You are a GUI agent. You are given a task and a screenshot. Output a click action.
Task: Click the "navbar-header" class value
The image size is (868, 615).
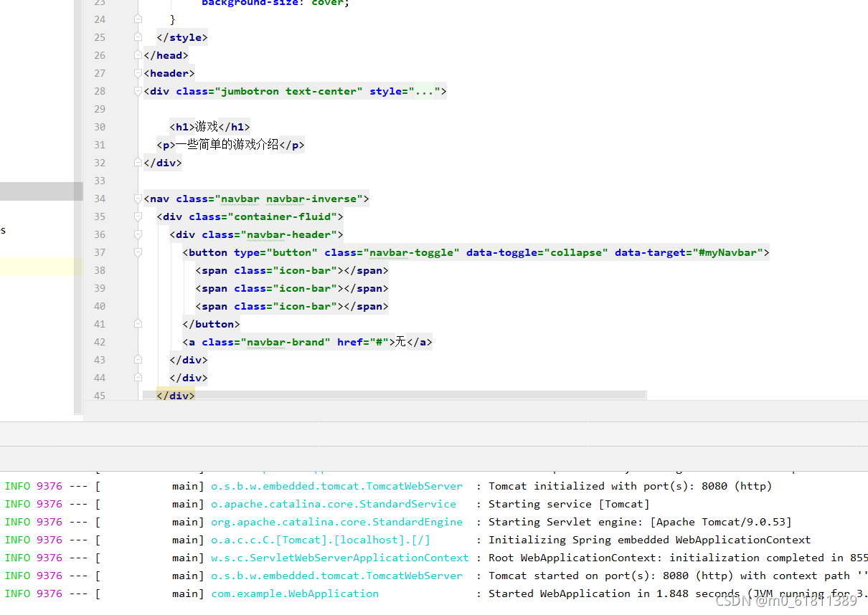click(x=289, y=234)
